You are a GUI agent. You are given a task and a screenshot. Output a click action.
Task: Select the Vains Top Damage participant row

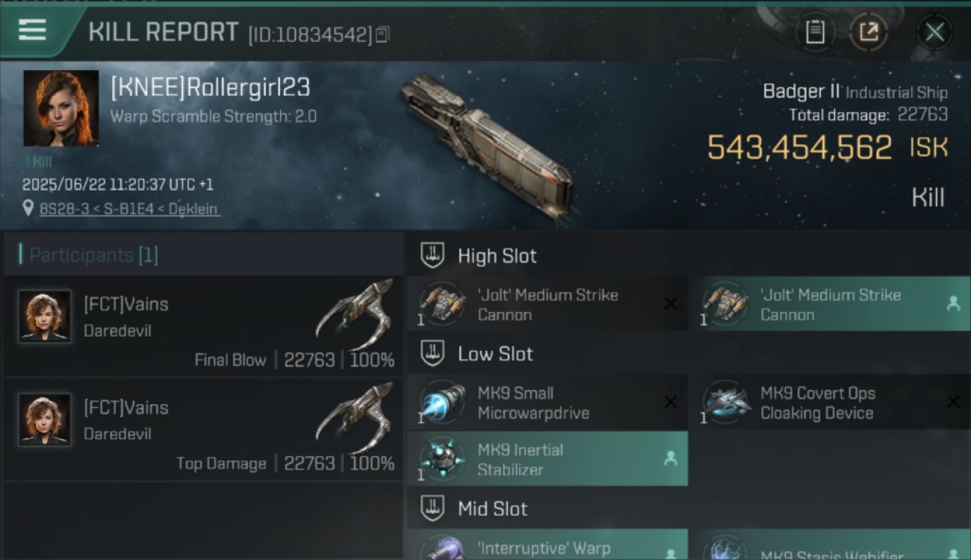click(203, 429)
